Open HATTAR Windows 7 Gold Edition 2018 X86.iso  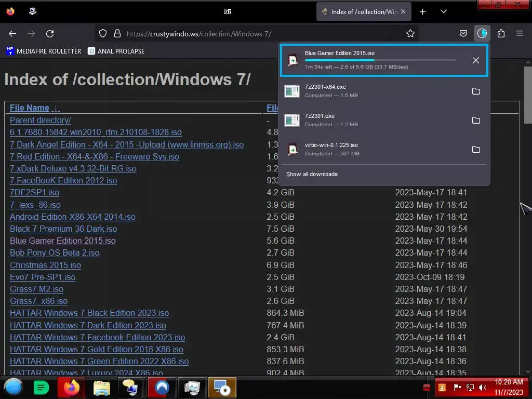96,349
